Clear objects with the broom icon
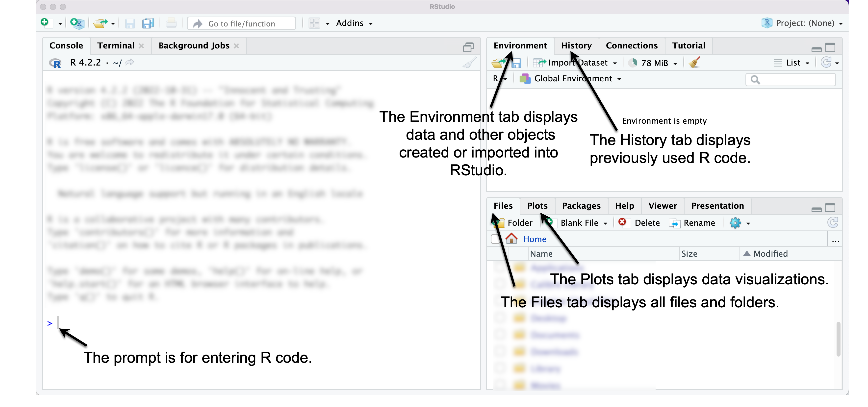 (695, 63)
